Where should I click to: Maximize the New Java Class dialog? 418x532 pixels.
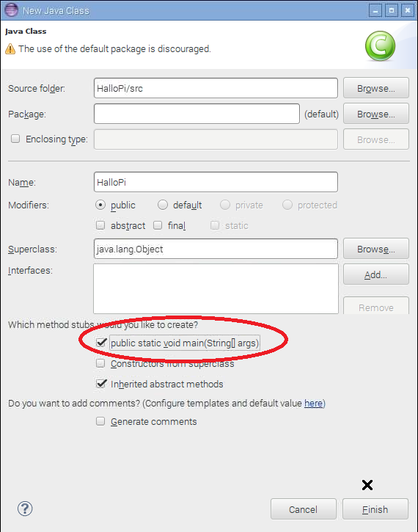point(392,10)
